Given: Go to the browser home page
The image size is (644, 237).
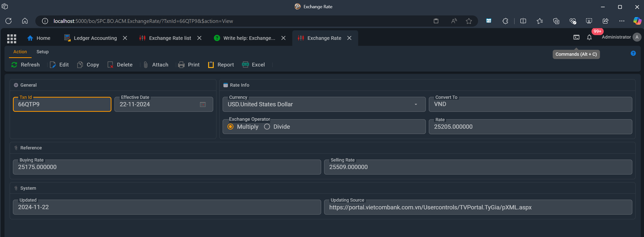Looking at the screenshot, I should click(x=25, y=21).
